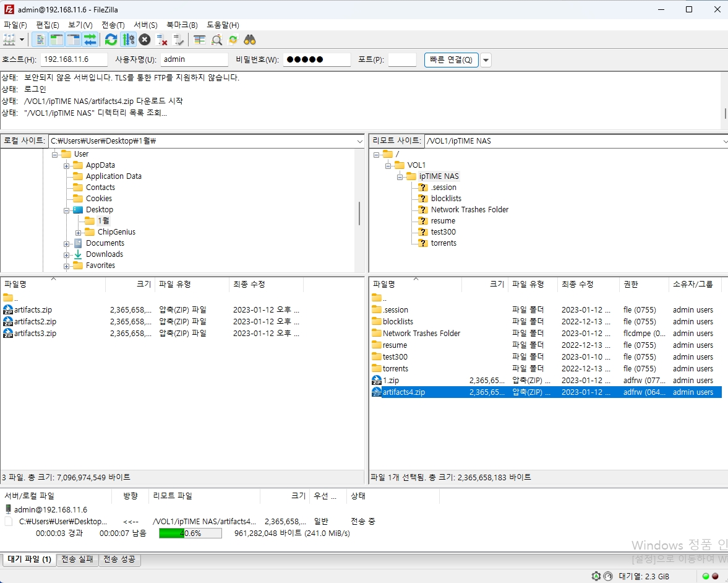Switch to 대기 파일 (1) tab
This screenshot has width=728, height=583.
(29, 559)
